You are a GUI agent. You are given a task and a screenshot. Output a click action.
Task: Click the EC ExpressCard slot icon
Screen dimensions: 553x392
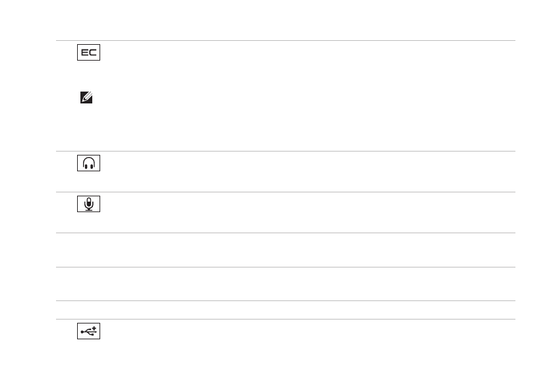[89, 53]
